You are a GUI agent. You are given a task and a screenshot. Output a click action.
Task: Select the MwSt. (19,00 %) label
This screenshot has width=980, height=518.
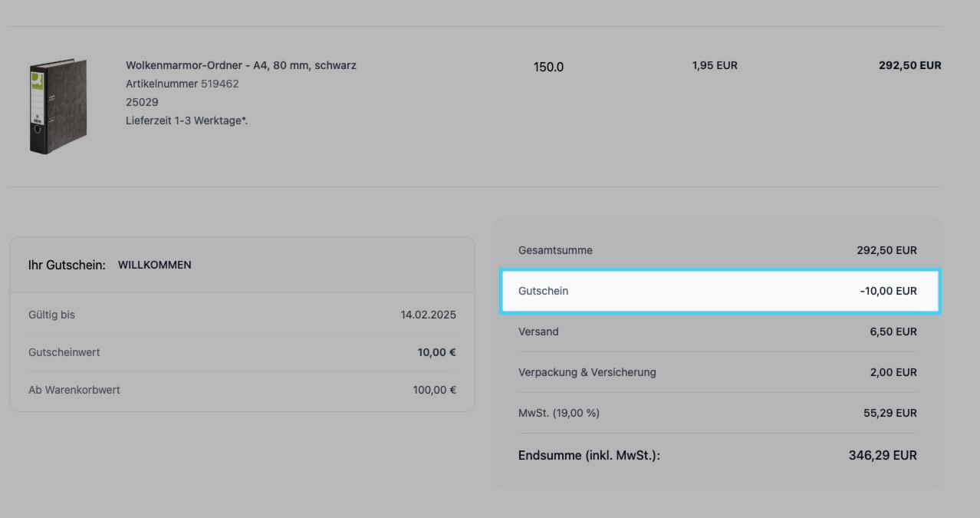point(558,413)
